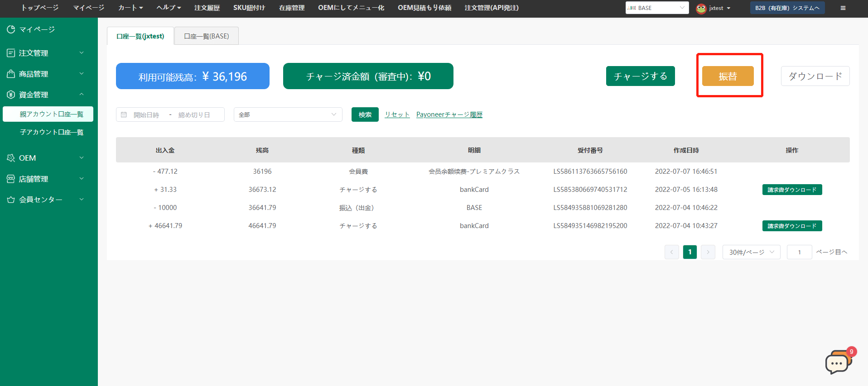Open the ヘルプ dropdown menu

click(x=169, y=8)
